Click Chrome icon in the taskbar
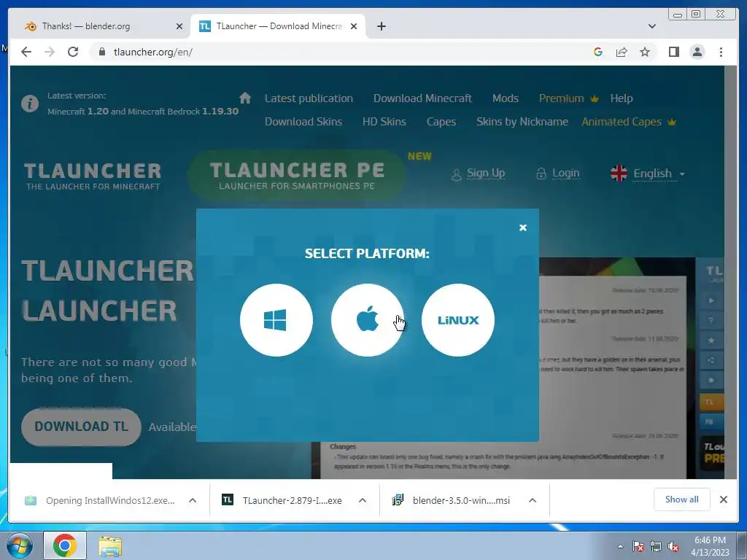 [x=65, y=546]
